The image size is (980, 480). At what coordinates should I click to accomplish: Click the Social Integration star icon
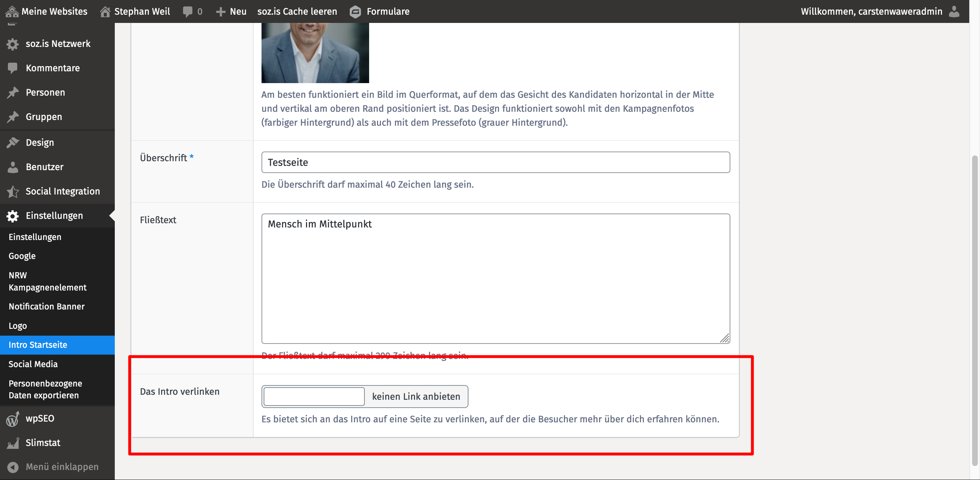coord(13,192)
